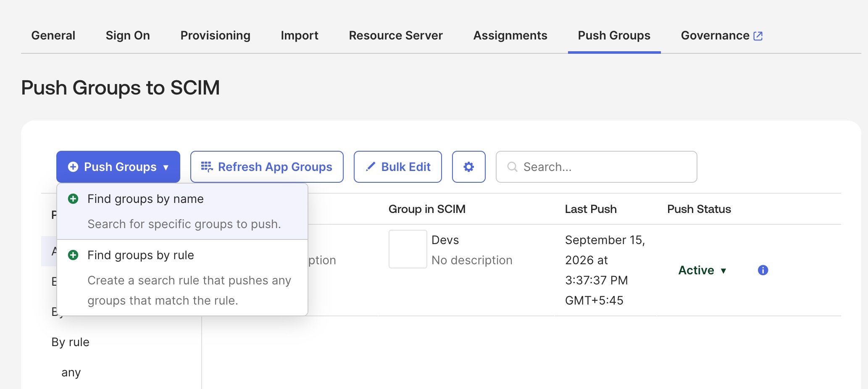
Task: Click the Push Groups to SCIM heading
Action: (x=120, y=88)
